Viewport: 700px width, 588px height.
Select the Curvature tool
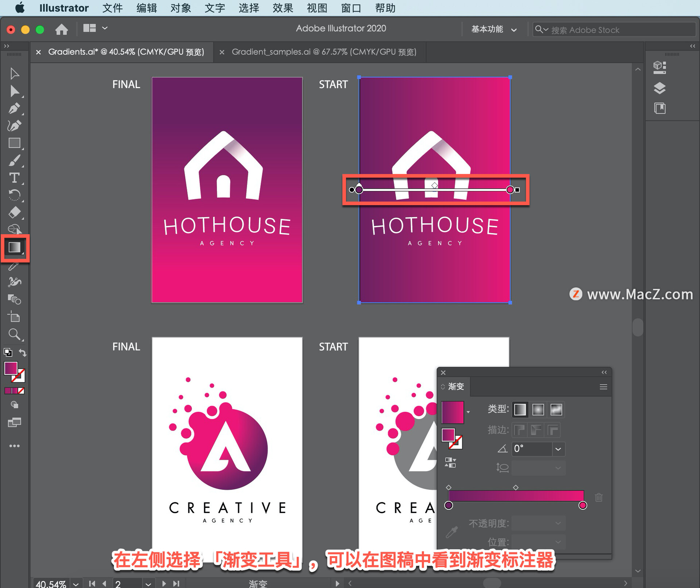coord(15,126)
